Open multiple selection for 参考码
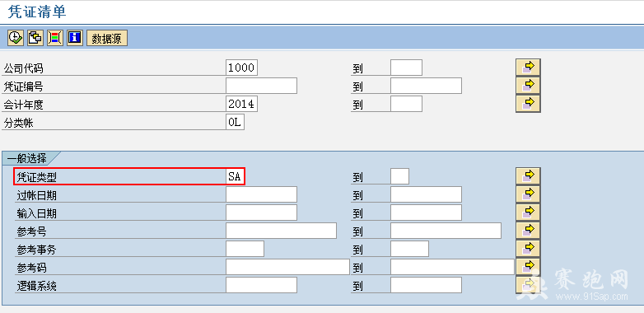The height and width of the screenshot is (313, 644). (x=528, y=267)
